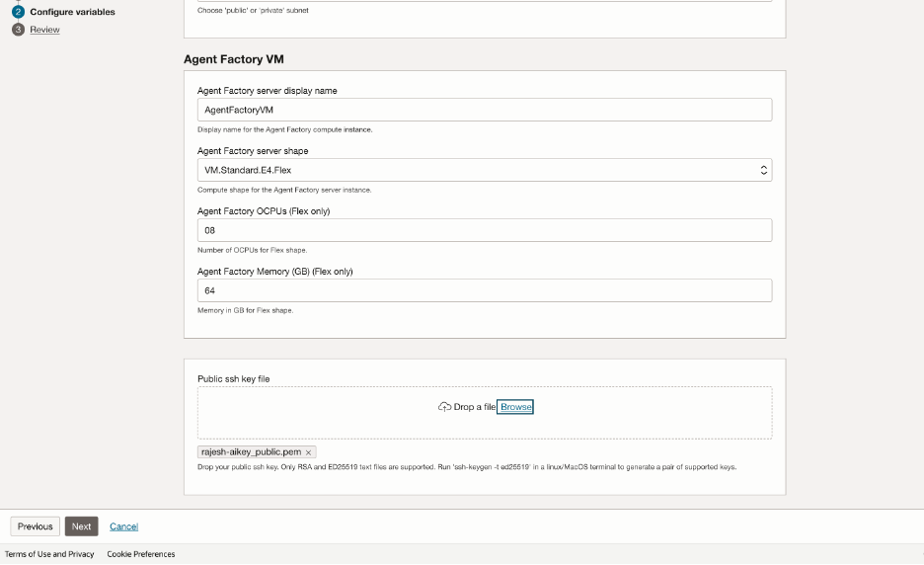Screen dimensions: 924x565
Task: Browse for a public ssh key file
Action: [x=514, y=407]
